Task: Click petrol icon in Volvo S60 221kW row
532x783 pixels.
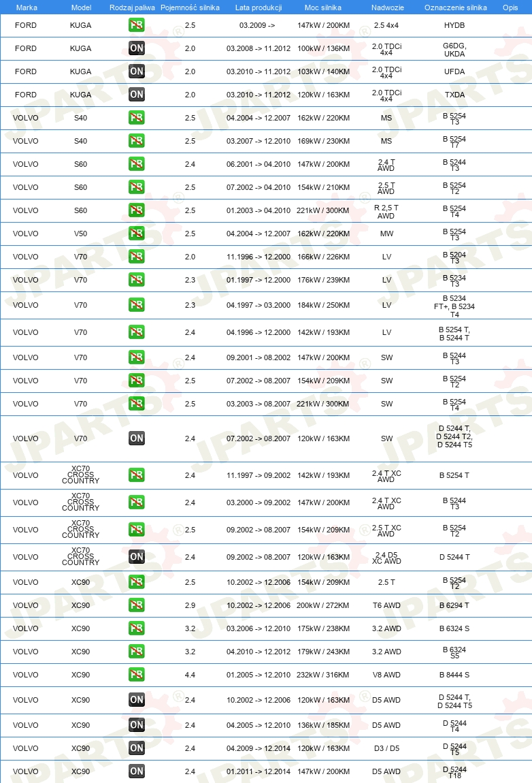Action: coord(136,210)
